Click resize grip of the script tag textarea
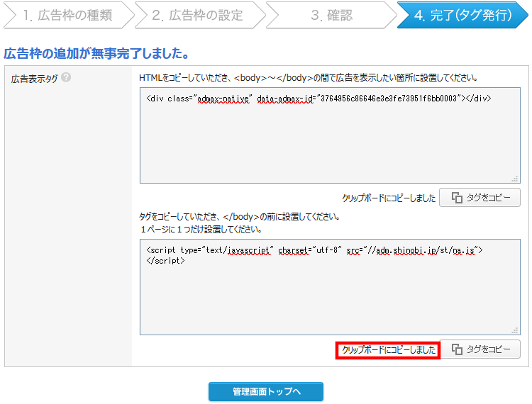The image size is (532, 404). click(515, 330)
